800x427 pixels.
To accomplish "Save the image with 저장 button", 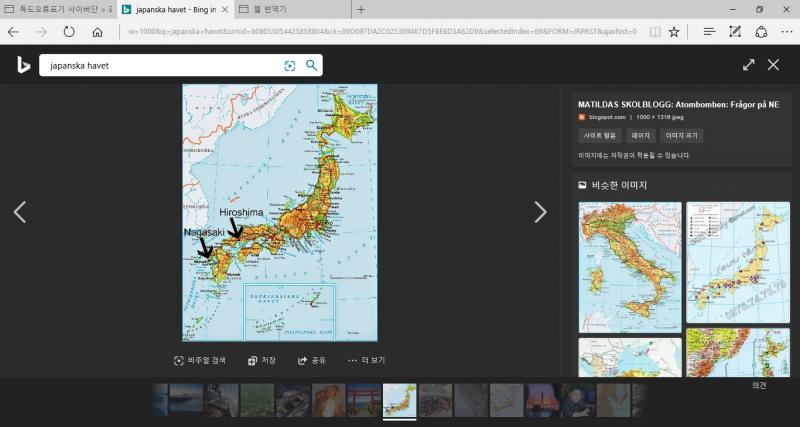I will [x=262, y=360].
